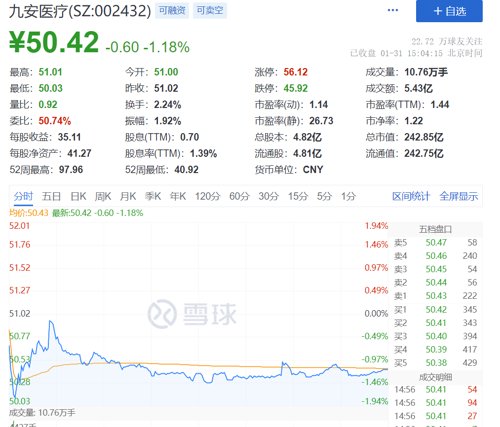The width and height of the screenshot is (500, 427).
Task: Click the 雪球 watermark logo on chart
Action: 192,314
